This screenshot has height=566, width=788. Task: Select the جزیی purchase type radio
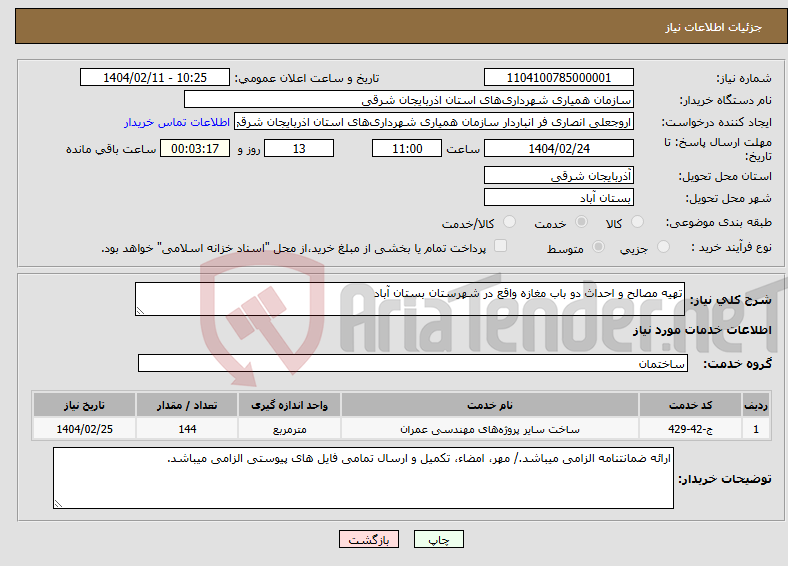click(x=663, y=246)
